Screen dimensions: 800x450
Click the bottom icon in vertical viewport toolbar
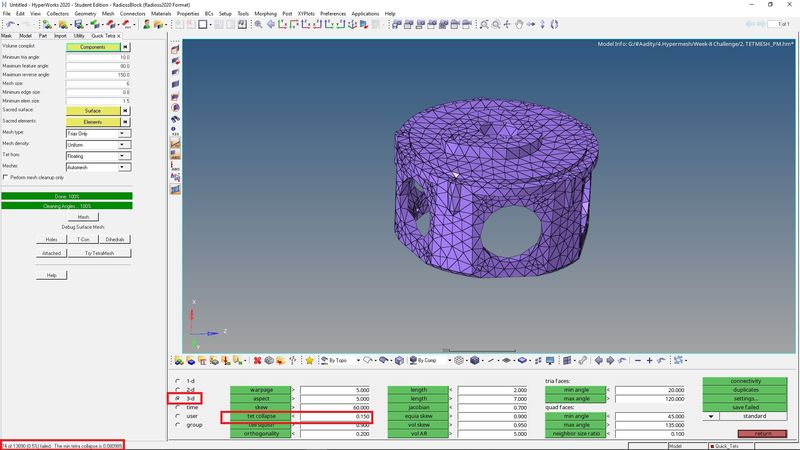176,190
